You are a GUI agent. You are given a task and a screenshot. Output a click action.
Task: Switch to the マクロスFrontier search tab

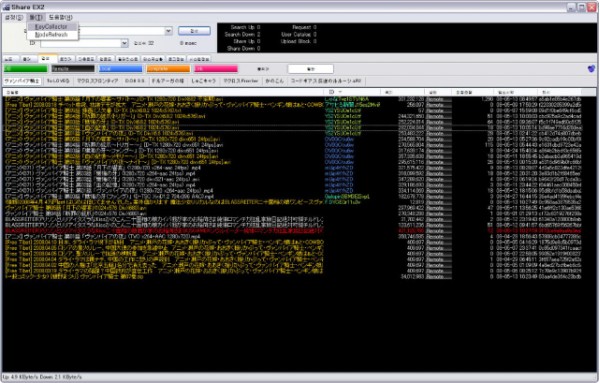click(x=241, y=81)
